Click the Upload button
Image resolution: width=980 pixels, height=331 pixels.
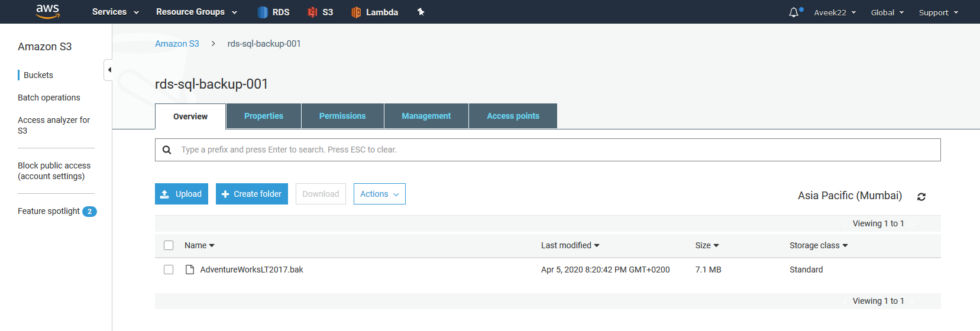pyautogui.click(x=182, y=194)
